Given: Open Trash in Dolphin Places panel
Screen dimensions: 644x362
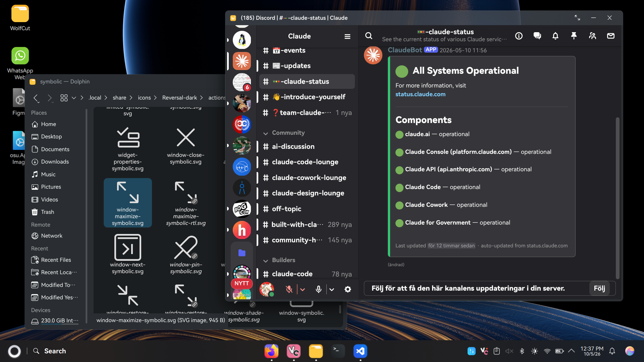Looking at the screenshot, I should 47,212.
